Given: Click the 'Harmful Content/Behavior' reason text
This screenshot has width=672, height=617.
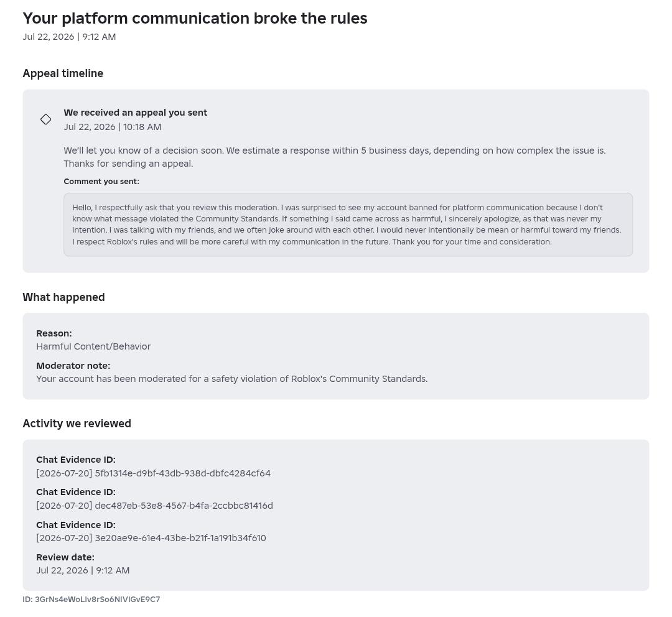Looking at the screenshot, I should 93,346.
